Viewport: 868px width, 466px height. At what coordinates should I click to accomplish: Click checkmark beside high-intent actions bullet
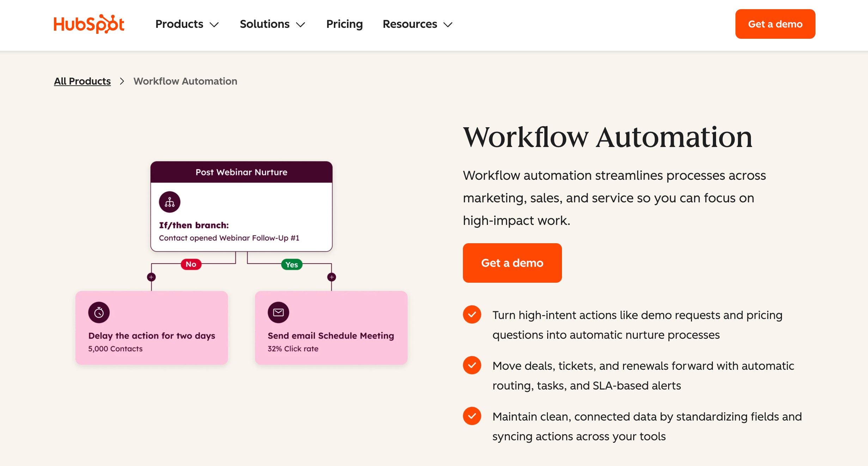point(472,314)
